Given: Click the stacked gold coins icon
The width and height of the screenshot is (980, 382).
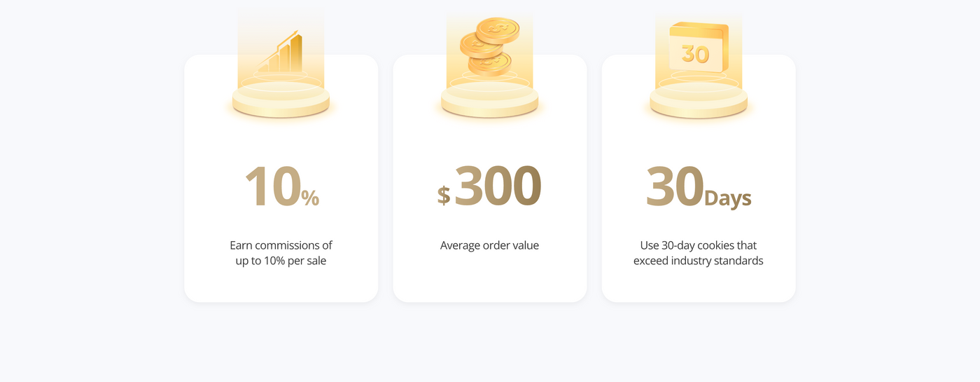Looking at the screenshot, I should (x=489, y=46).
